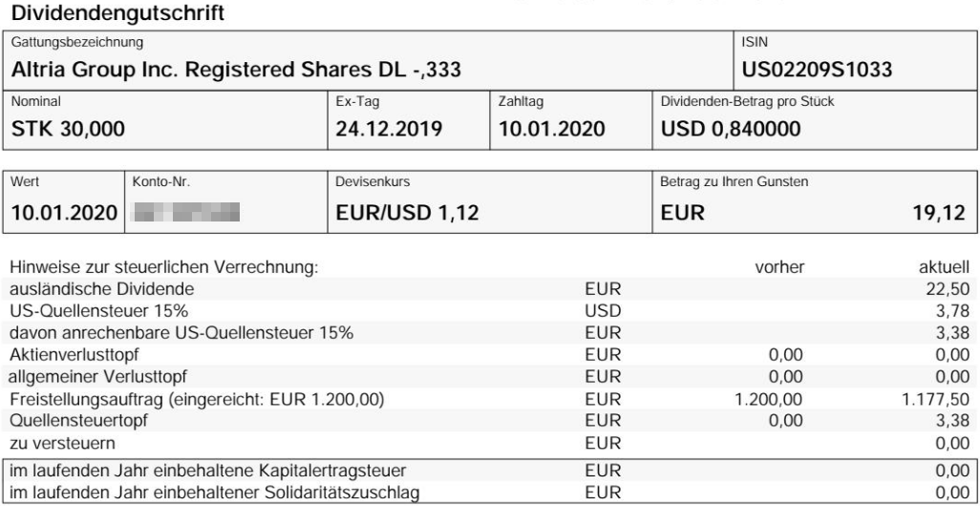Select the 'zu versteuern' row
980x506 pixels.
click(490, 444)
